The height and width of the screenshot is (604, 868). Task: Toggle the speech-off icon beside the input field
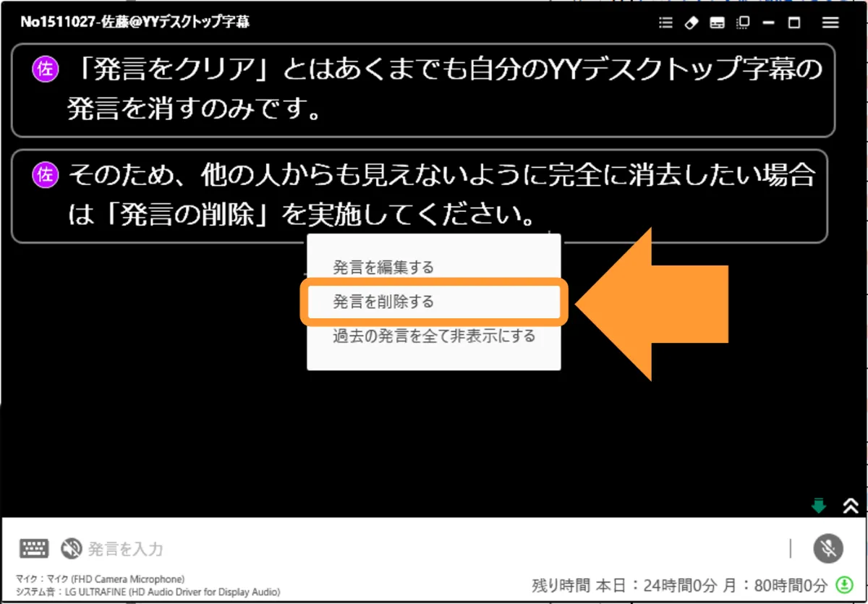tap(70, 548)
